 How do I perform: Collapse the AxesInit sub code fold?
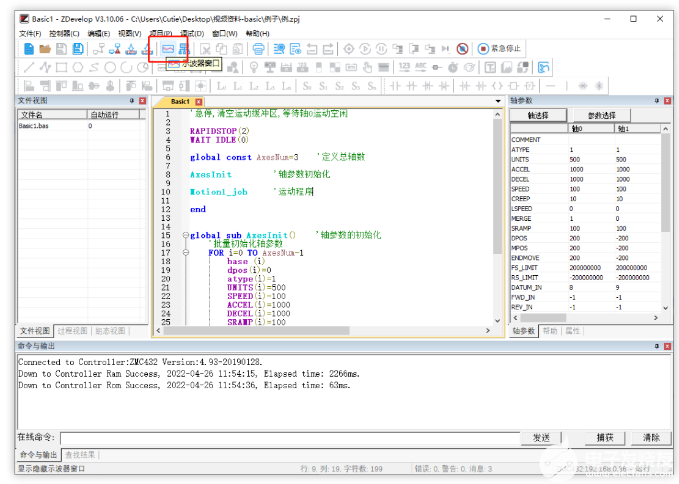click(183, 235)
